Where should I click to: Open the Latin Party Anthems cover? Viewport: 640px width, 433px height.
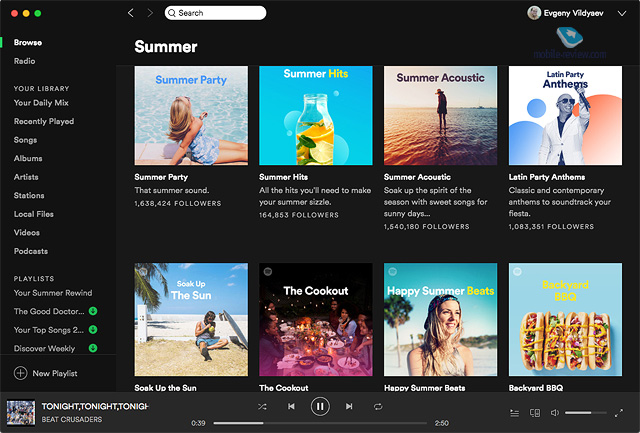point(565,115)
